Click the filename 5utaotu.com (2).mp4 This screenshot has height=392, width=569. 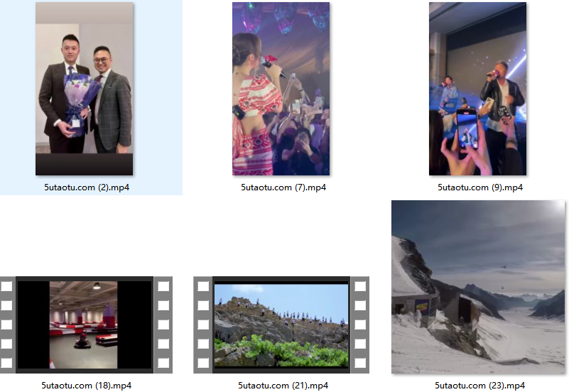[85, 187]
